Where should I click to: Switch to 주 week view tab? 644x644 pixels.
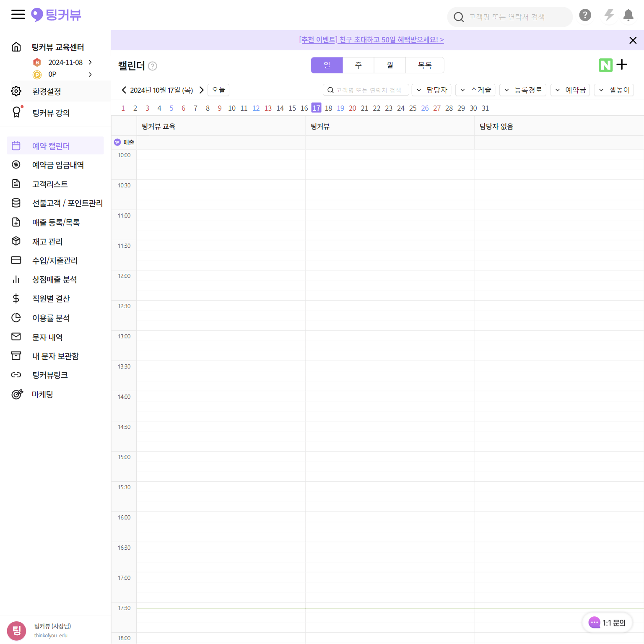(358, 65)
